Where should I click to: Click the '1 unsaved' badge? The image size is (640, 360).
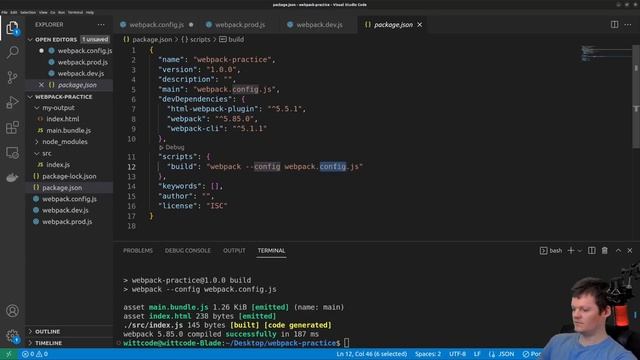point(95,40)
